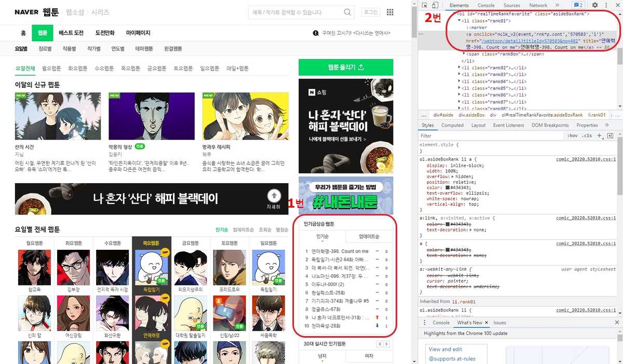The width and height of the screenshot is (623, 364).
Task: Sort weekday webtoons by 조회순
Action: click(x=265, y=230)
